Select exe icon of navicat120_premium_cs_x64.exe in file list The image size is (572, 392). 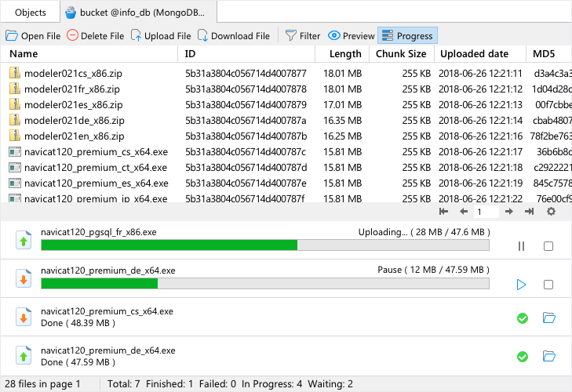point(15,151)
